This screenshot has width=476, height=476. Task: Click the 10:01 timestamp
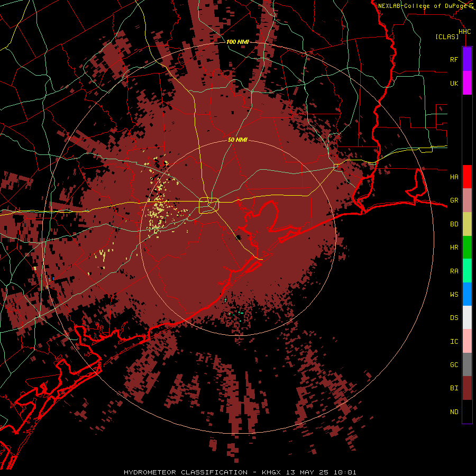(x=345, y=472)
